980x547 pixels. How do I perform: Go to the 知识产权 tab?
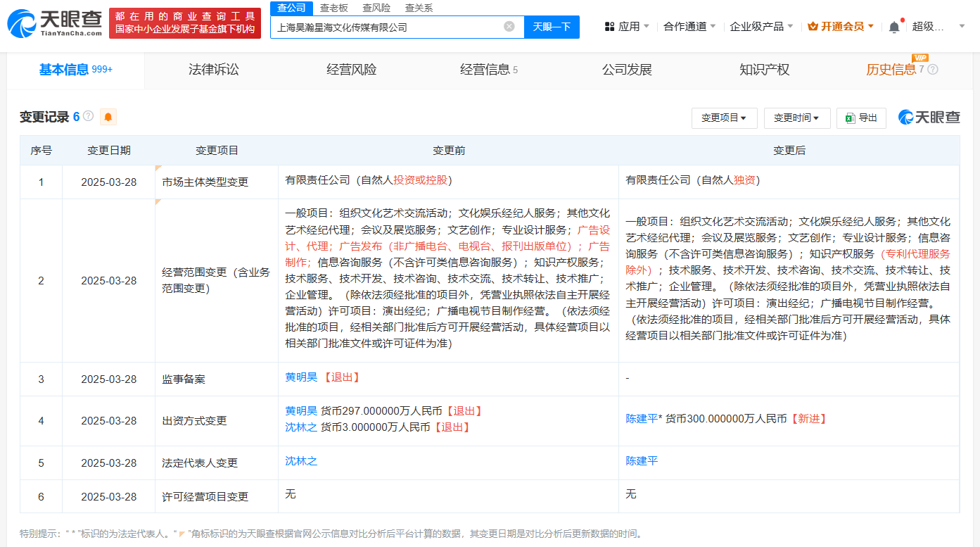click(765, 70)
